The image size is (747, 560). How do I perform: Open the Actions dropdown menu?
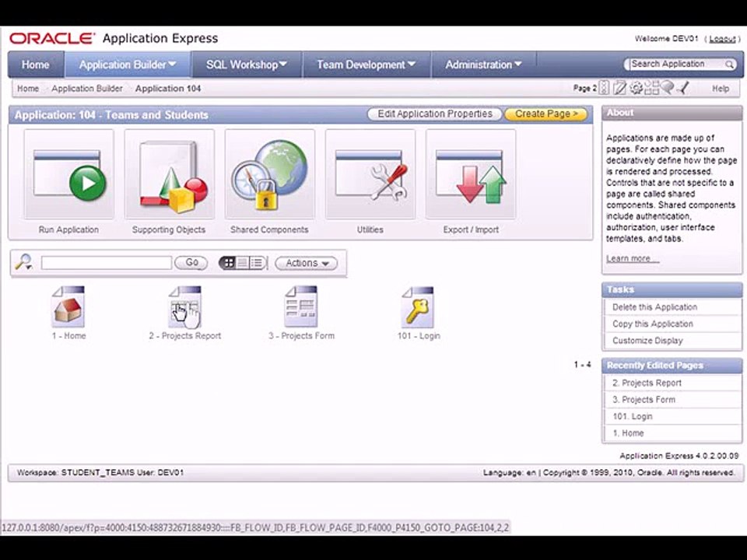(x=307, y=264)
